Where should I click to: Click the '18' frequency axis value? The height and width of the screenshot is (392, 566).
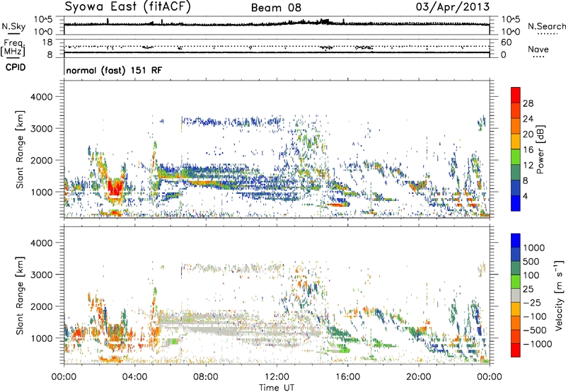(x=47, y=42)
